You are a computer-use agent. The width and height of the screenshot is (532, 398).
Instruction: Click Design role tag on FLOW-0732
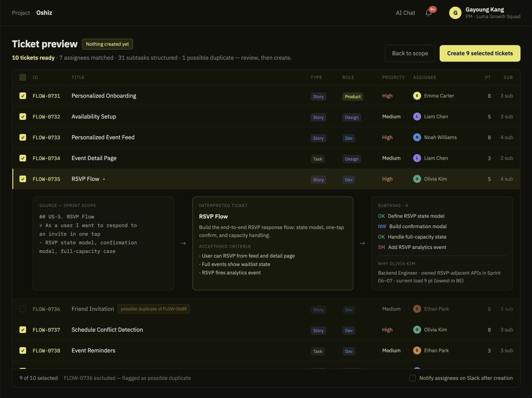pyautogui.click(x=352, y=117)
